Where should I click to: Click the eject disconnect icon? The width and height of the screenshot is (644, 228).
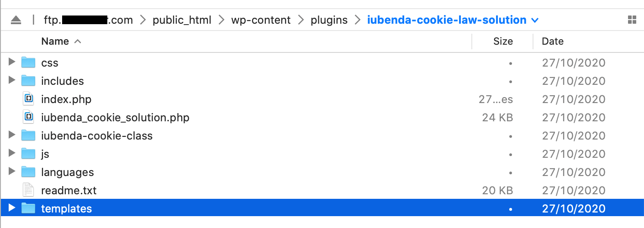16,20
